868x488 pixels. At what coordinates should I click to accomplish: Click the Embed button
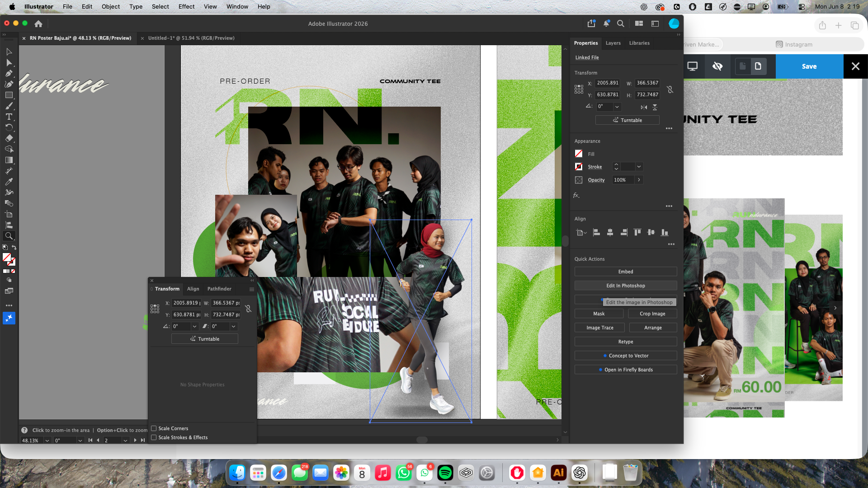click(x=626, y=272)
